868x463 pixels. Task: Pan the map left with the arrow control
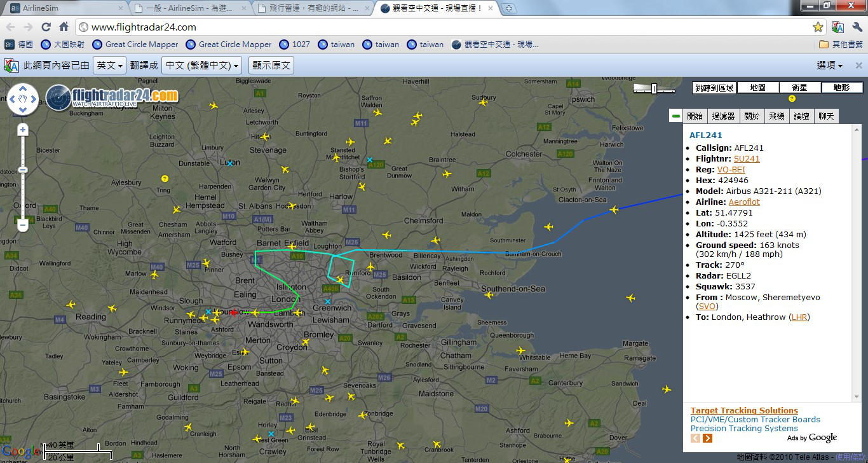coord(12,99)
